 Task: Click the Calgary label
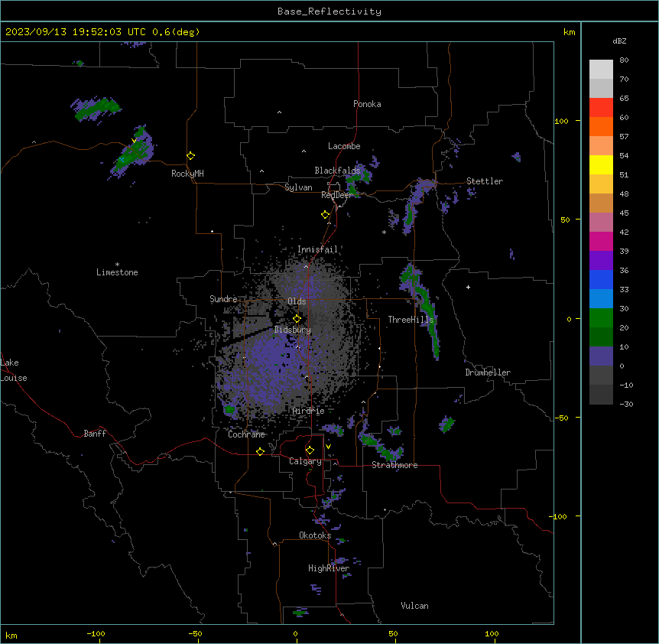tap(305, 461)
